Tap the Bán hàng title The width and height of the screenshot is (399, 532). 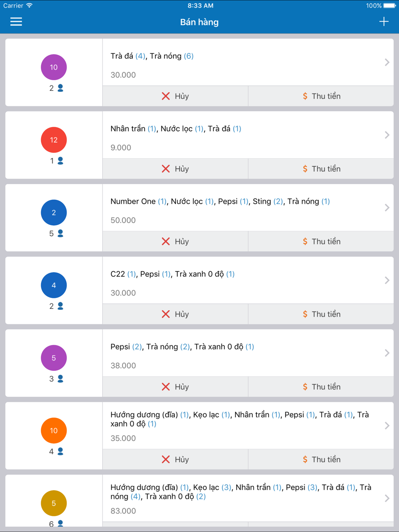[x=199, y=22]
